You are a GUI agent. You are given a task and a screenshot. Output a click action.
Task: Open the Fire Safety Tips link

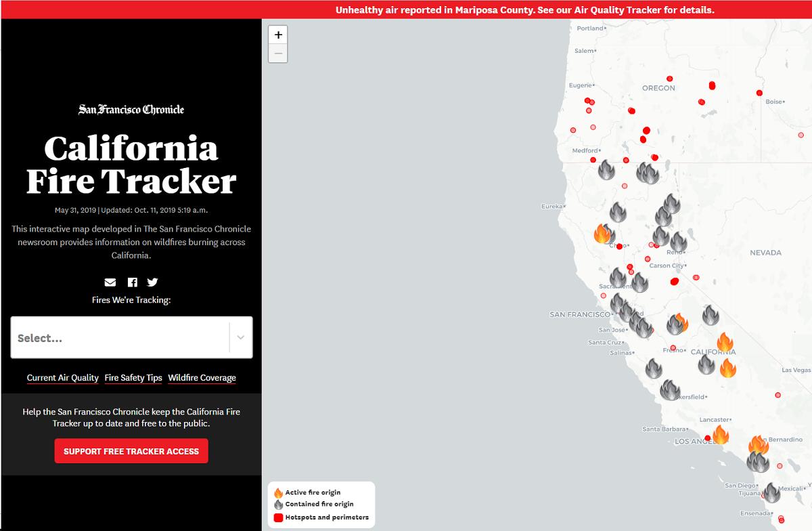tap(133, 378)
